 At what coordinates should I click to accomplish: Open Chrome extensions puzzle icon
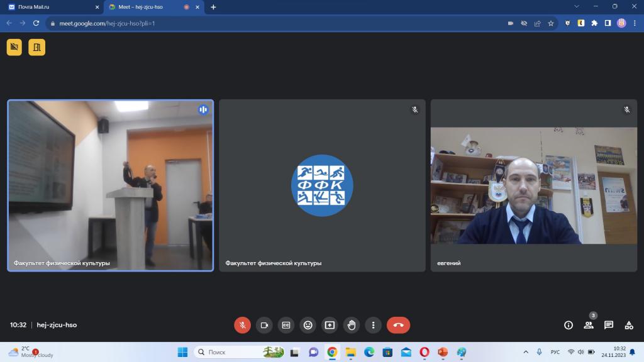tap(594, 23)
